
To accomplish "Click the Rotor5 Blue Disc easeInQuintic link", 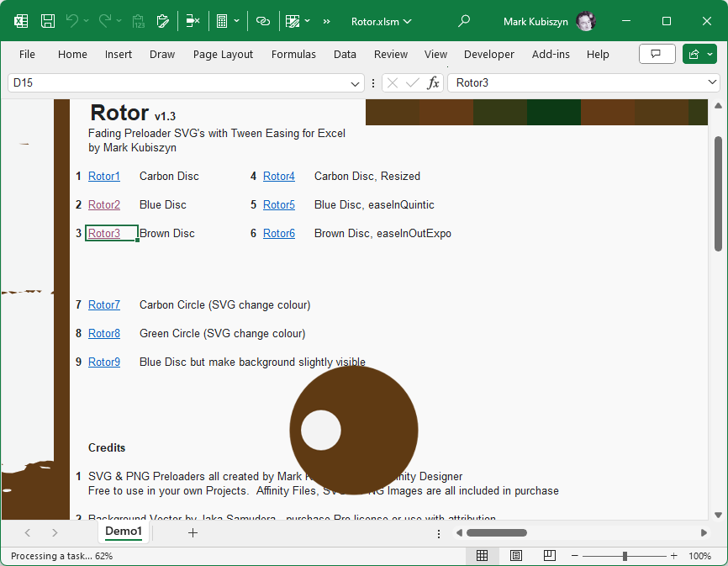I will pos(279,204).
